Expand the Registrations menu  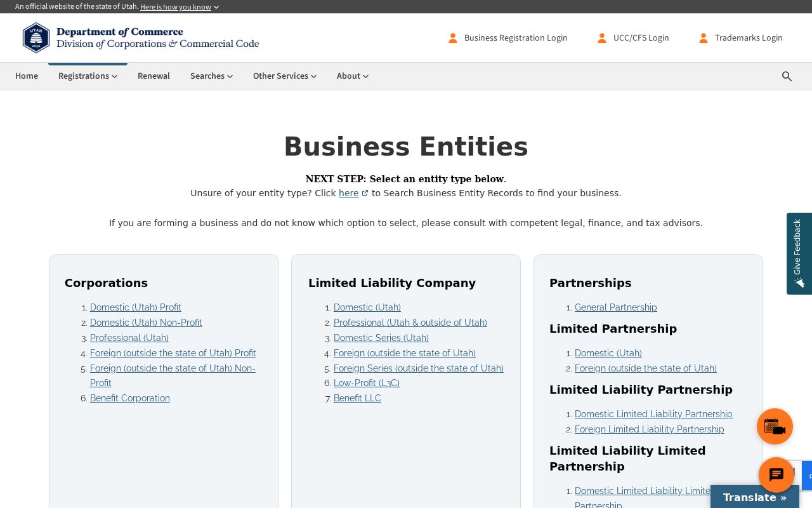(x=88, y=76)
